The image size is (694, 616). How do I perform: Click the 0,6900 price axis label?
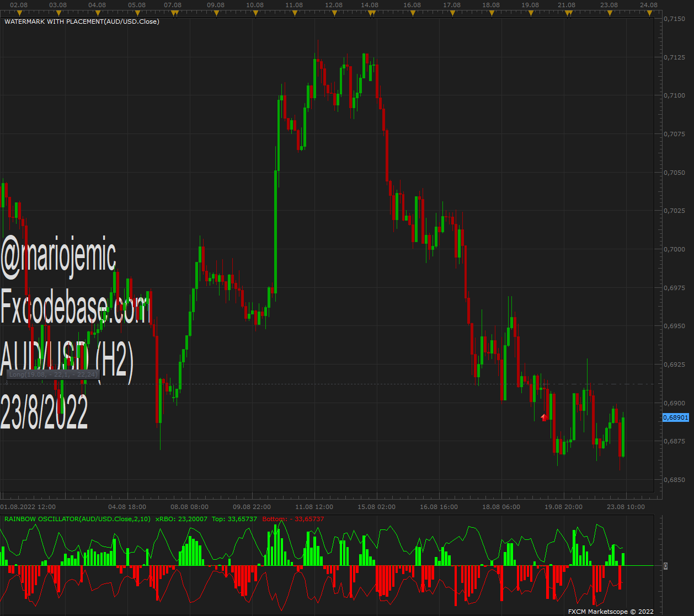tap(674, 403)
